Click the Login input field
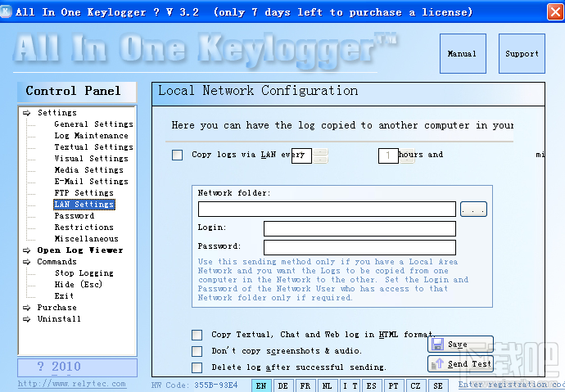The width and height of the screenshot is (565, 392). (359, 228)
